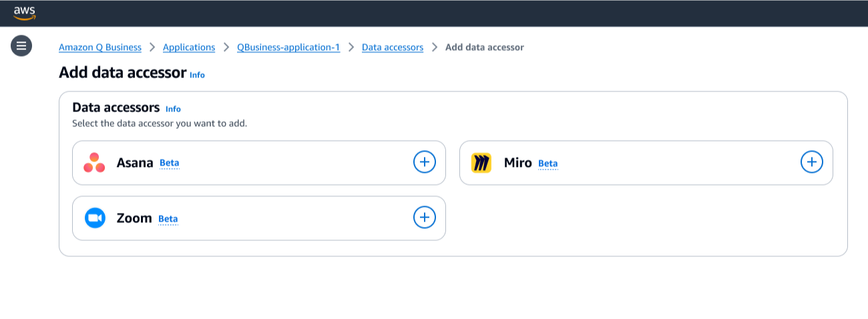Image resolution: width=868 pixels, height=319 pixels.
Task: Open Info link beside Add data accessor heading
Action: [x=197, y=75]
